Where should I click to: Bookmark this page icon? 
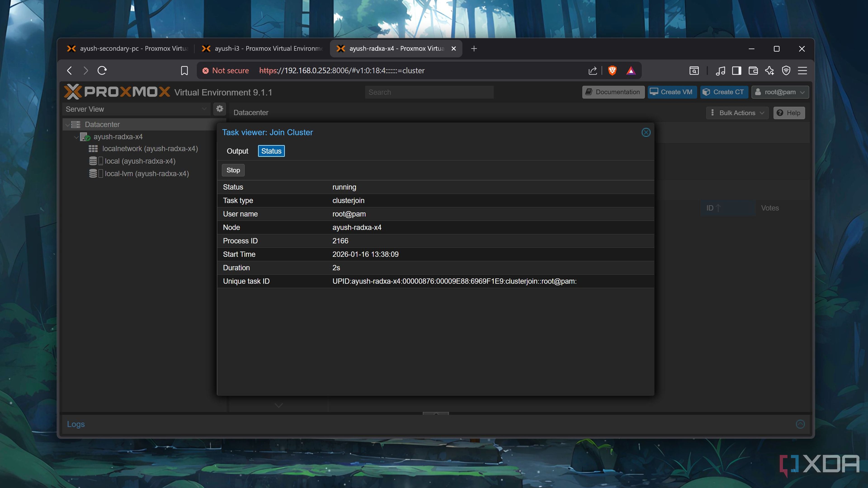[x=184, y=70]
